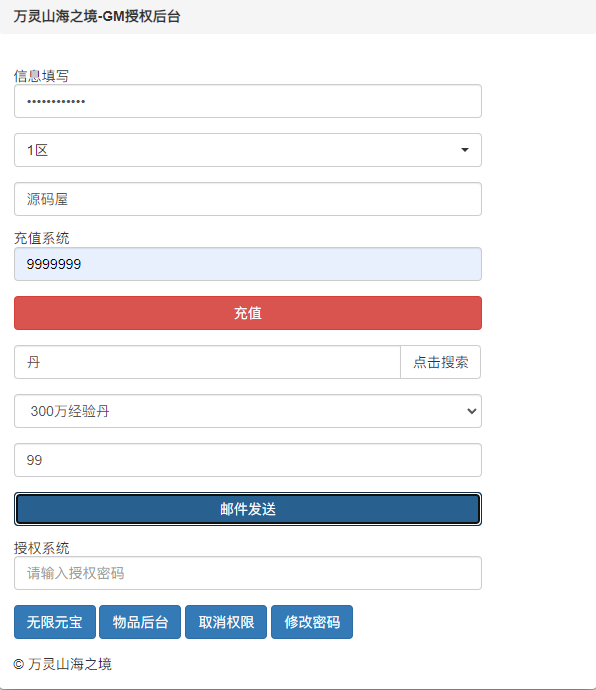Click the item search field containing 丹
596x690 pixels.
[207, 362]
